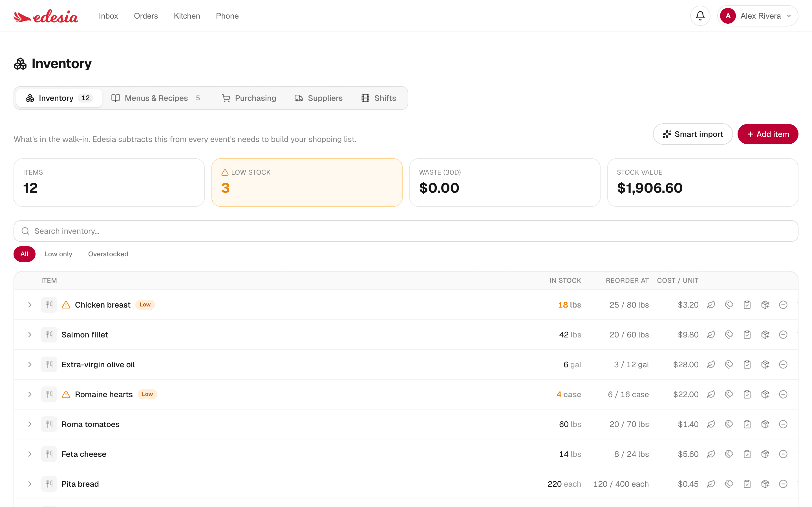Click package-plus icon on Romaine hearts row
The height and width of the screenshot is (507, 812).
coord(765,394)
